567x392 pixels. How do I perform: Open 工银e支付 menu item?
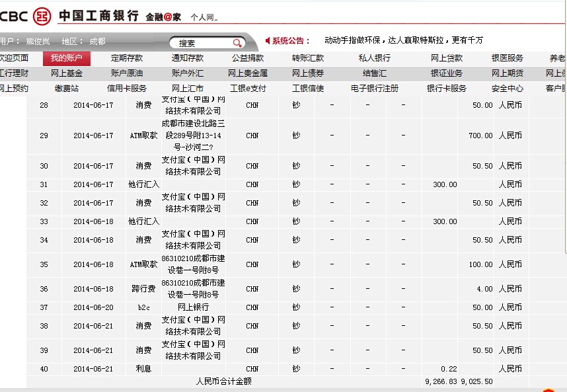[x=248, y=89]
